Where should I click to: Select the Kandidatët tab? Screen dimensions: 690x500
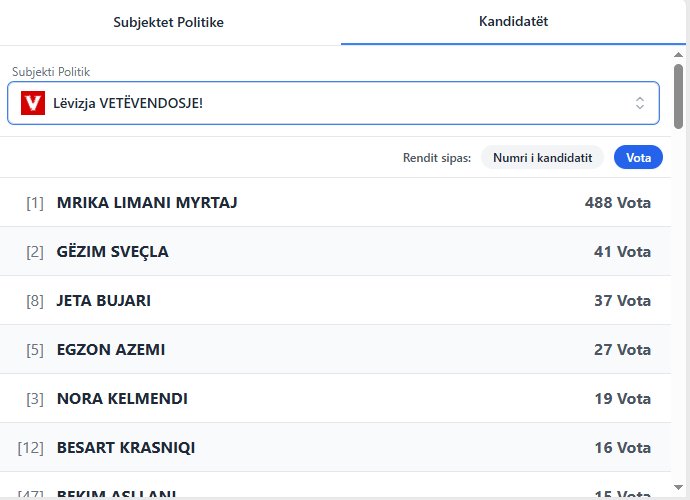point(512,21)
